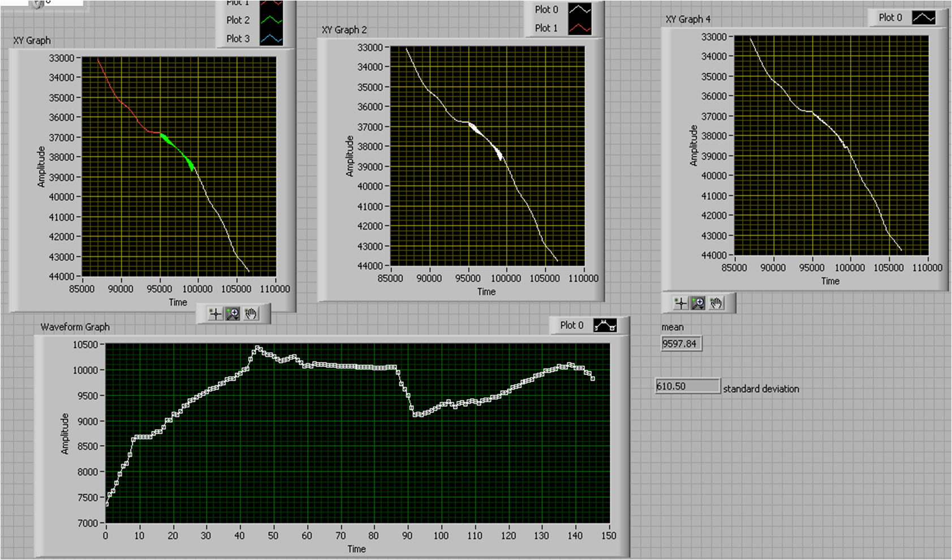Click the crosshair cursor tool below XY Graph 4
The width and height of the screenshot is (952, 560).
(680, 304)
